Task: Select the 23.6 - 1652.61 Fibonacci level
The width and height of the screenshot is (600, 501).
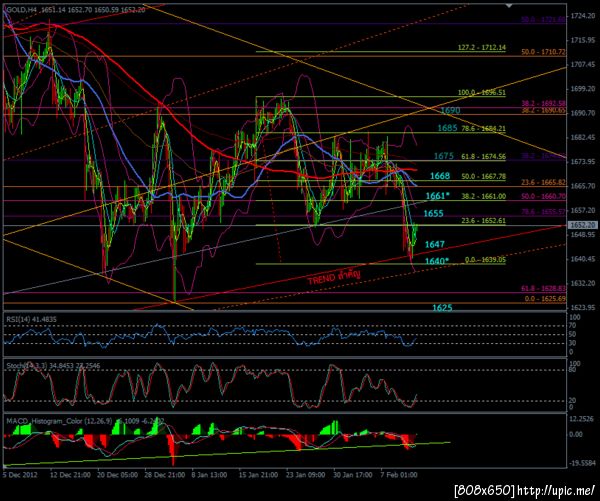Action: click(484, 221)
